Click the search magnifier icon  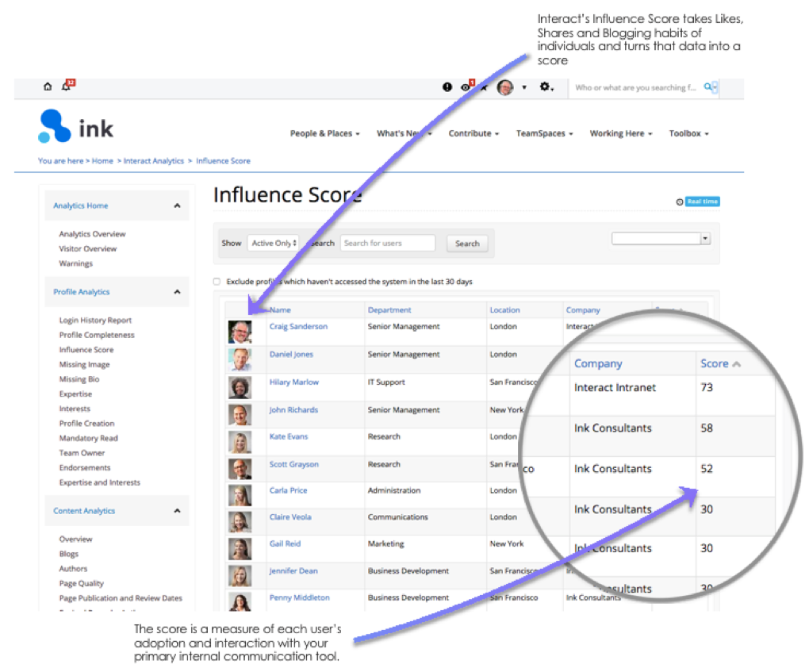tap(709, 86)
